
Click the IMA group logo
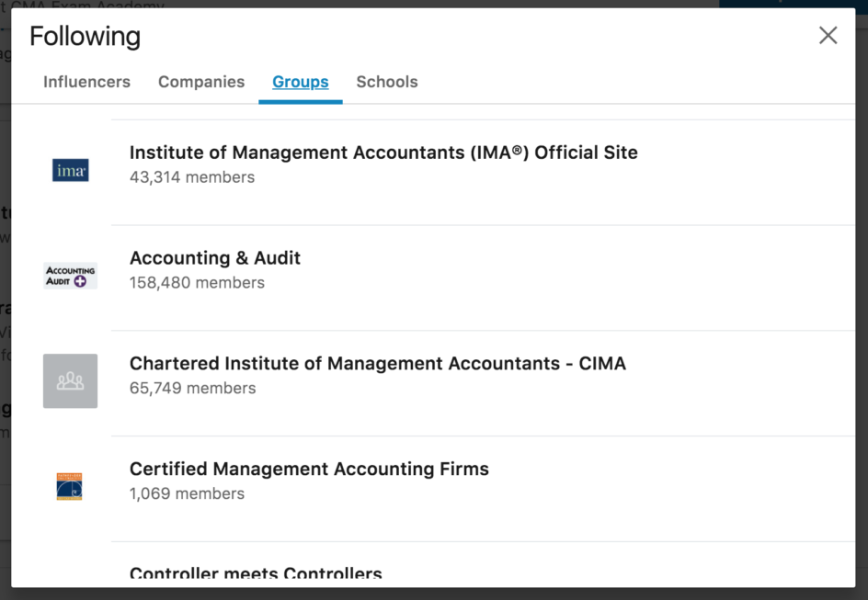coord(70,171)
